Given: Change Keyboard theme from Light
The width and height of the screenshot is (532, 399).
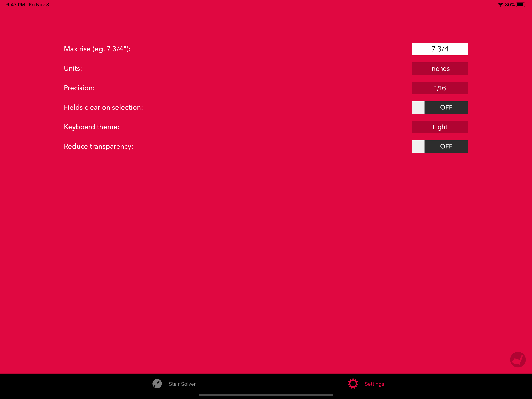Looking at the screenshot, I should pyautogui.click(x=440, y=127).
